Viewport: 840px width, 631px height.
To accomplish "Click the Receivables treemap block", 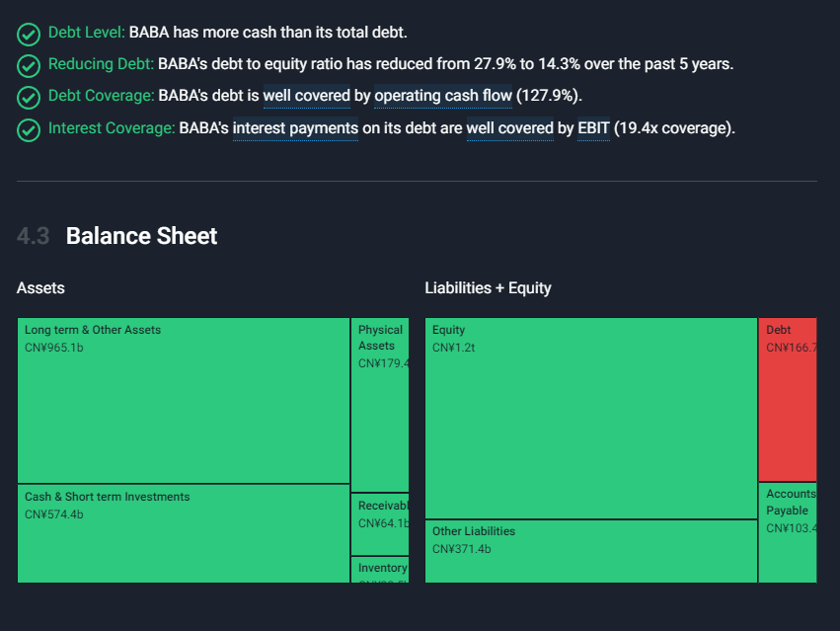I will [380, 523].
